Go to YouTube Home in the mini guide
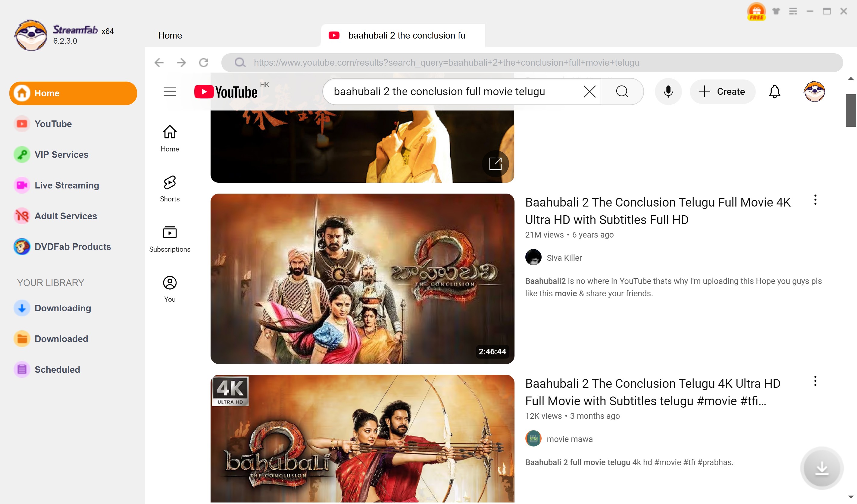857x504 pixels. pos(170,139)
